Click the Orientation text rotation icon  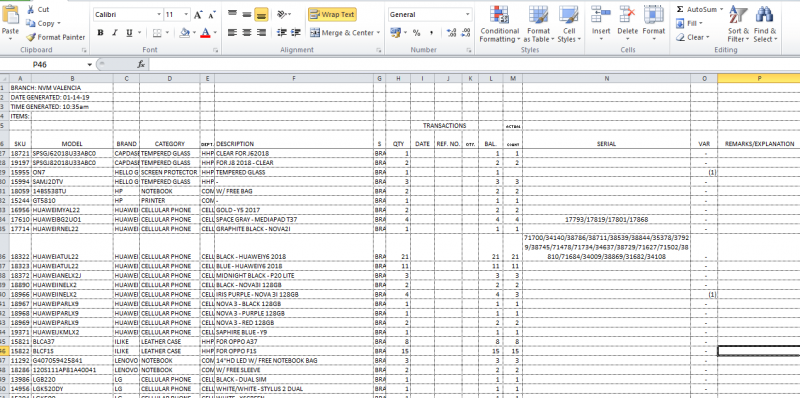[x=282, y=14]
